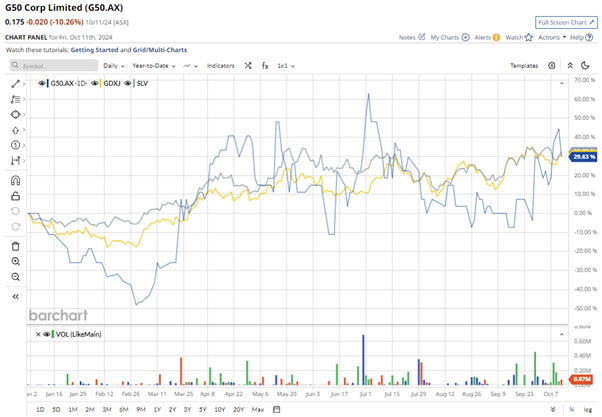Click the zoom in magnifier icon
The width and height of the screenshot is (602, 417).
tap(16, 262)
